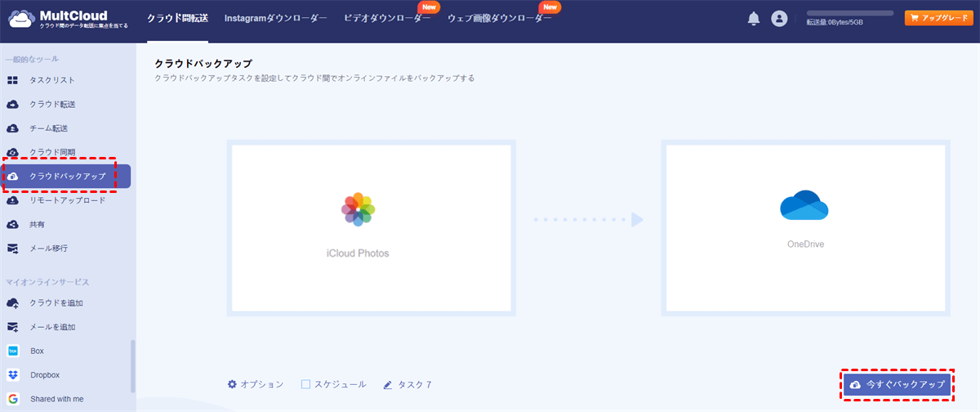Image resolution: width=980 pixels, height=412 pixels.
Task: Click the cloud sync sidebar icon
Action: (13, 153)
